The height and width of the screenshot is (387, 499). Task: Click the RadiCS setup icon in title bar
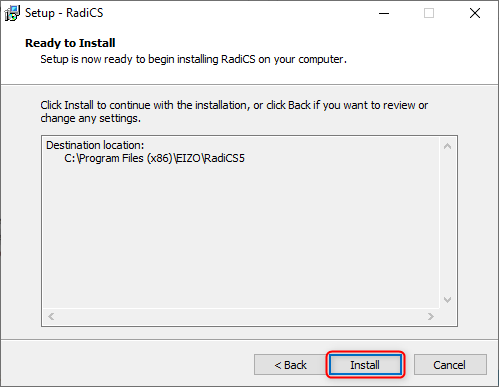tap(12, 13)
